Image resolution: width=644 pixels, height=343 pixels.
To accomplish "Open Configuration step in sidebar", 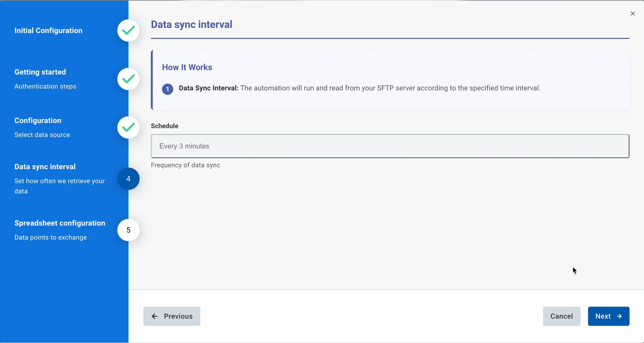I will tap(38, 120).
